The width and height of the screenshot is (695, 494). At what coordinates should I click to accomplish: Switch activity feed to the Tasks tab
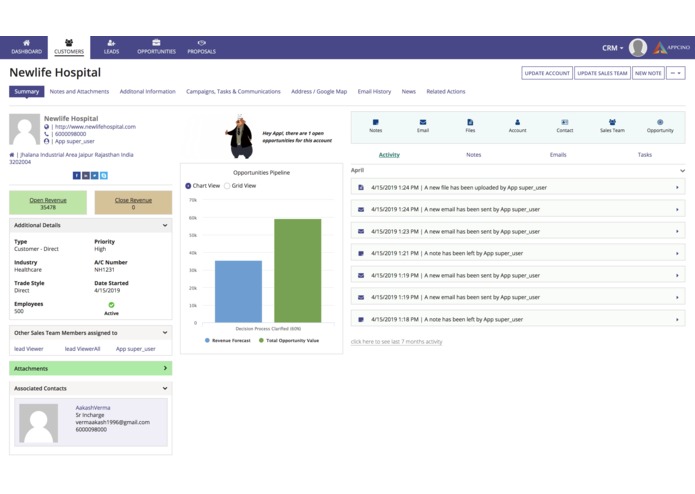point(645,155)
